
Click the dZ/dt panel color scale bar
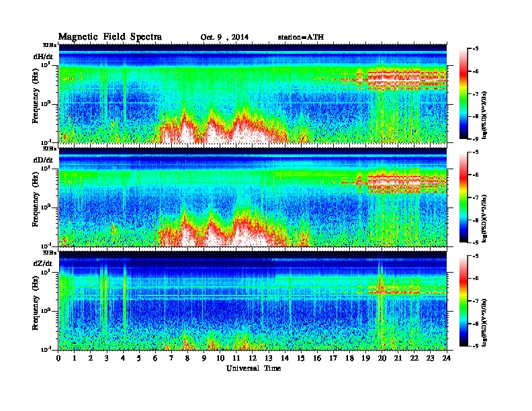coord(463,301)
